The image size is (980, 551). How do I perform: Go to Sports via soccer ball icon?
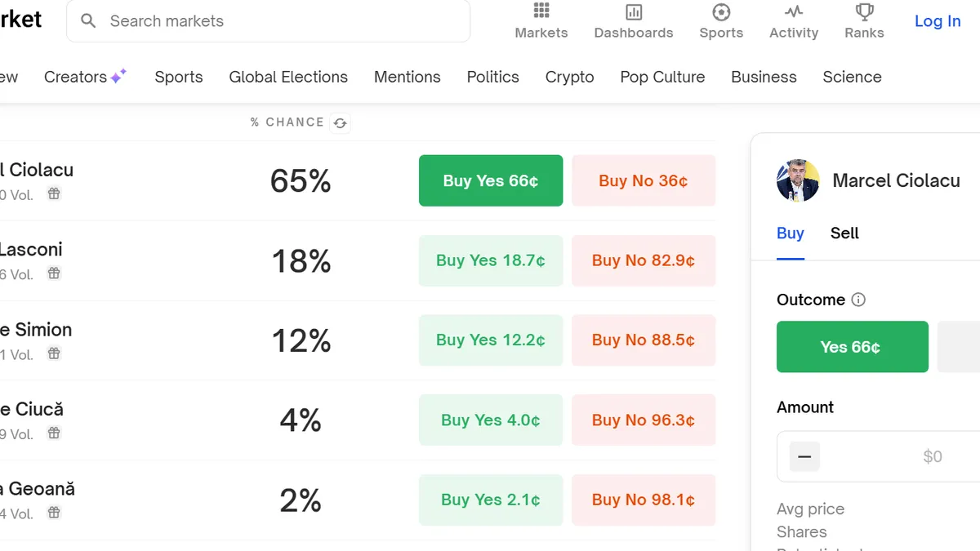click(721, 12)
